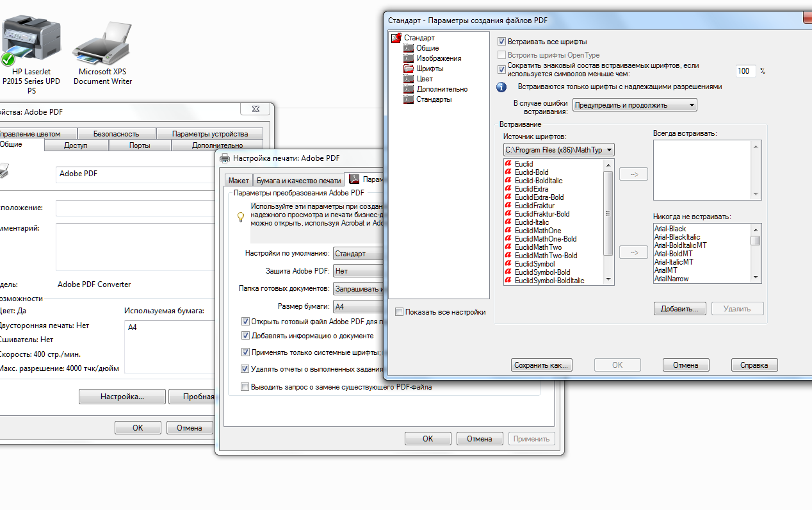The height and width of the screenshot is (510, 812).
Task: Toggle Удалять отчеты о выполненных заданиях checkbox
Action: (245, 368)
